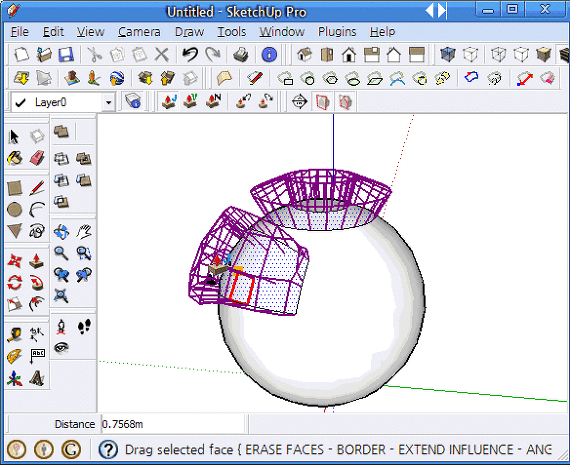
Task: Select the arrow Select tool
Action: pos(15,137)
